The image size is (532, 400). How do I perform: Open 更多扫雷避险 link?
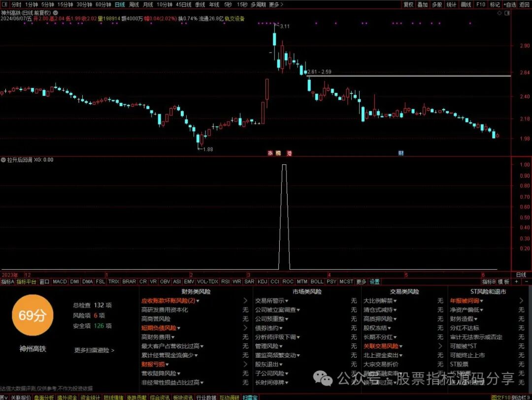pyautogui.click(x=94, y=350)
